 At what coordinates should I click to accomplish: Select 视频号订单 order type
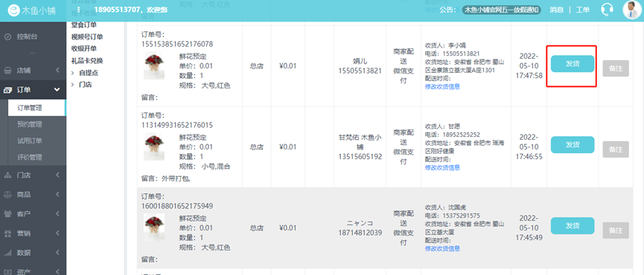coord(87,37)
